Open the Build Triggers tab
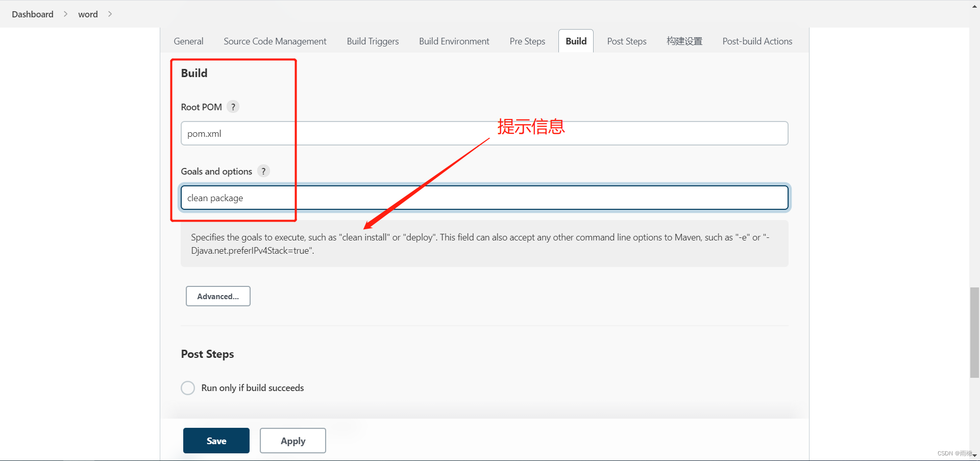 click(x=373, y=41)
